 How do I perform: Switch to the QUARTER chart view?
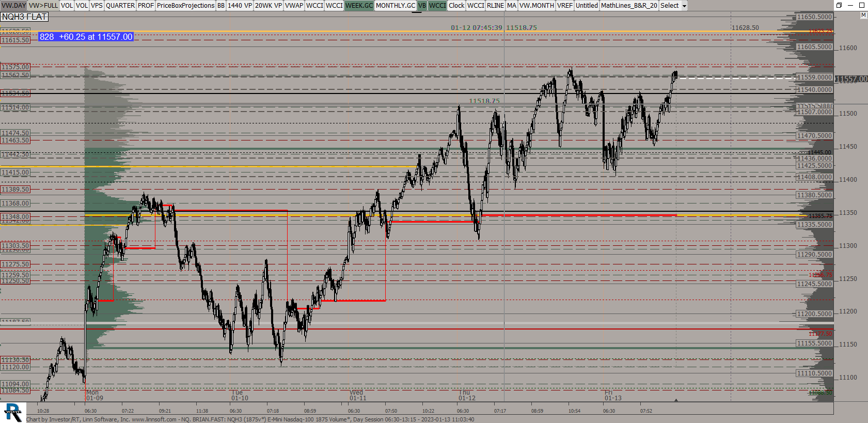point(120,6)
